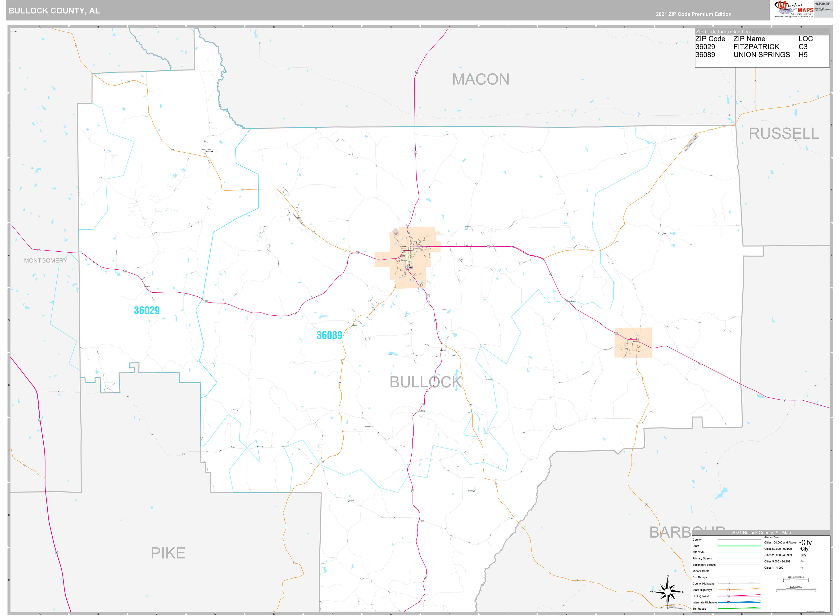
Task: Click 'FITZPATRICK' in the index table
Action: 756,47
